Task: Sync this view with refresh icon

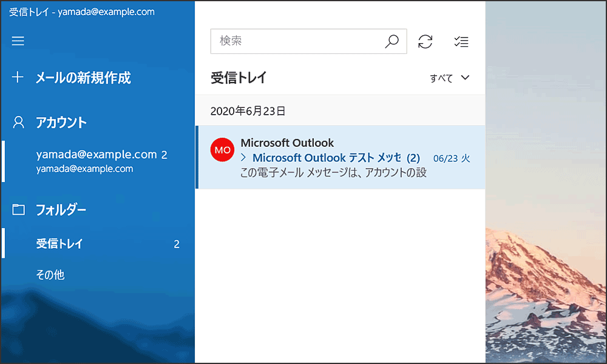Action: point(425,41)
